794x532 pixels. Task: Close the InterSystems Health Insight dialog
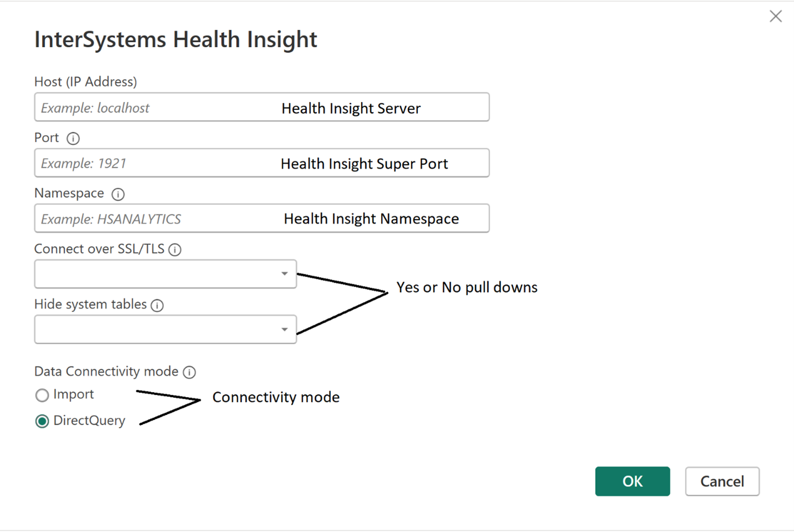pyautogui.click(x=775, y=16)
